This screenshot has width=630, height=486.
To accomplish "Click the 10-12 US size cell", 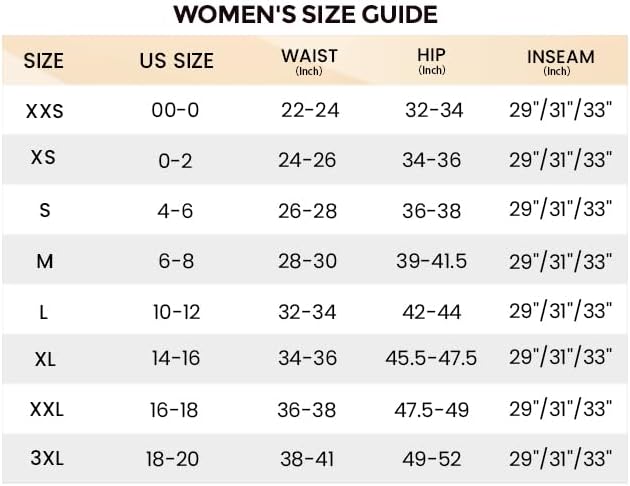I will pos(175,312).
